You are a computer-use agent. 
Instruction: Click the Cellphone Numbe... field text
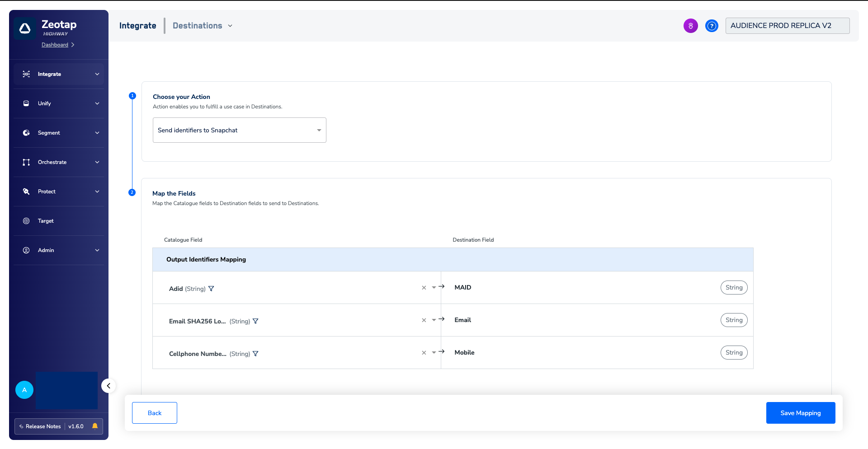click(198, 354)
